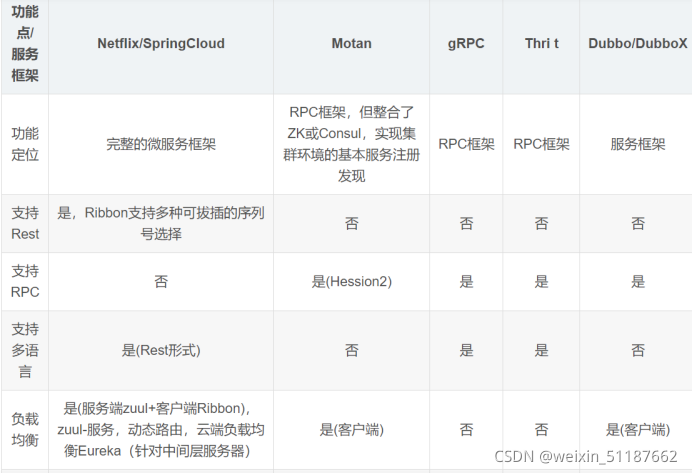The image size is (692, 474).
Task: Select the 是(Rest形式) cell
Action: pos(161,350)
